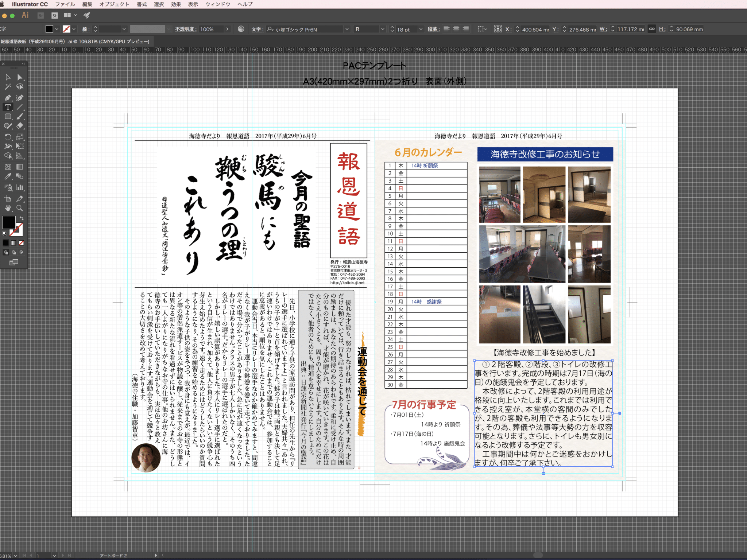Switch to Draw Behind mode
Screen dimensions: 747x560
tap(14, 252)
